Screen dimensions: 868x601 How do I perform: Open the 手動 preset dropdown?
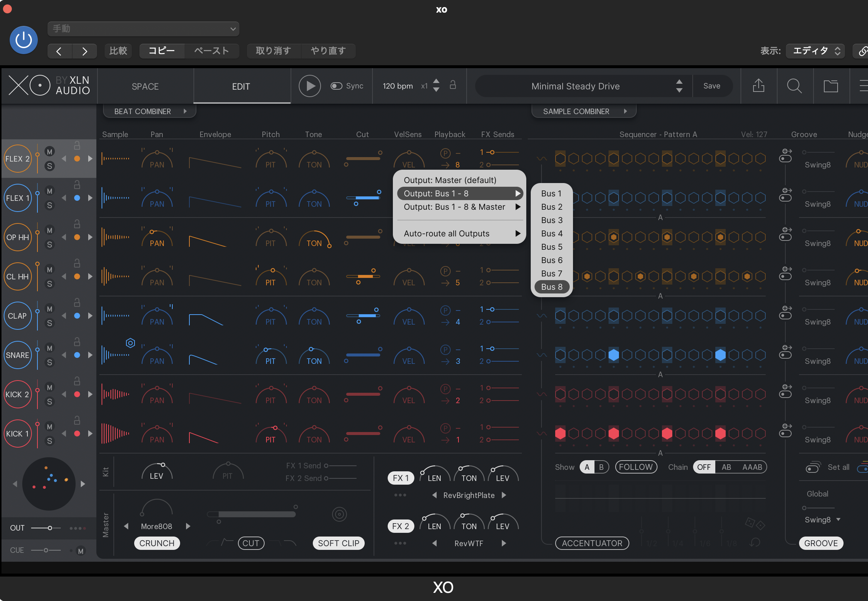[143, 29]
